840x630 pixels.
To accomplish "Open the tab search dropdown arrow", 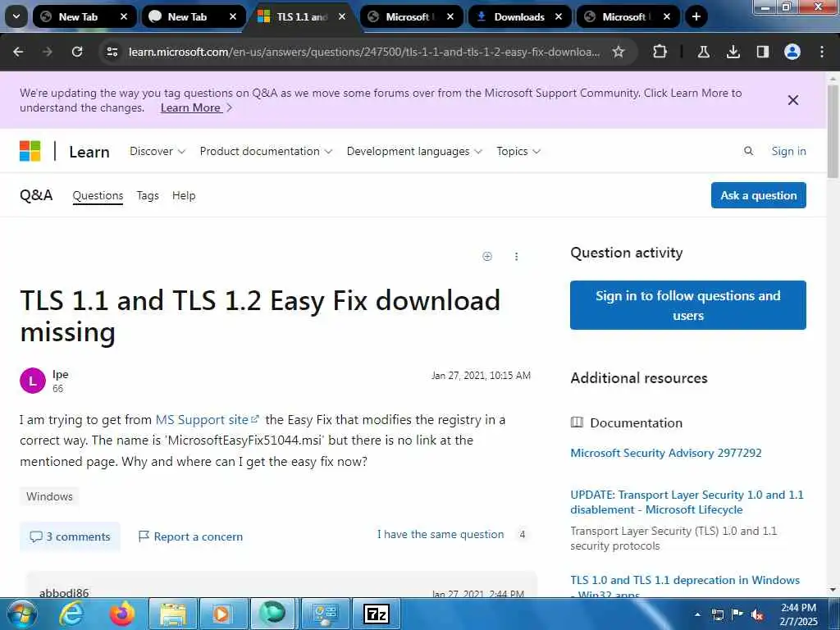I will point(16,16).
